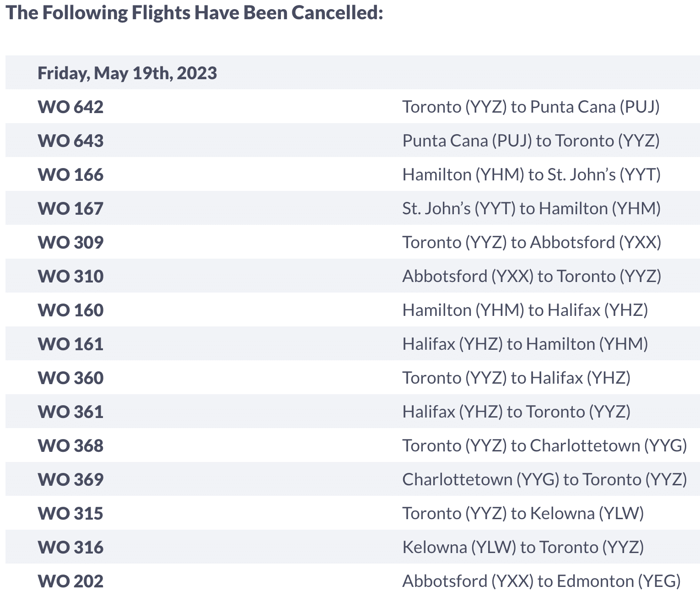
Task: Click Halifax to Hamilton route text
Action: [525, 344]
